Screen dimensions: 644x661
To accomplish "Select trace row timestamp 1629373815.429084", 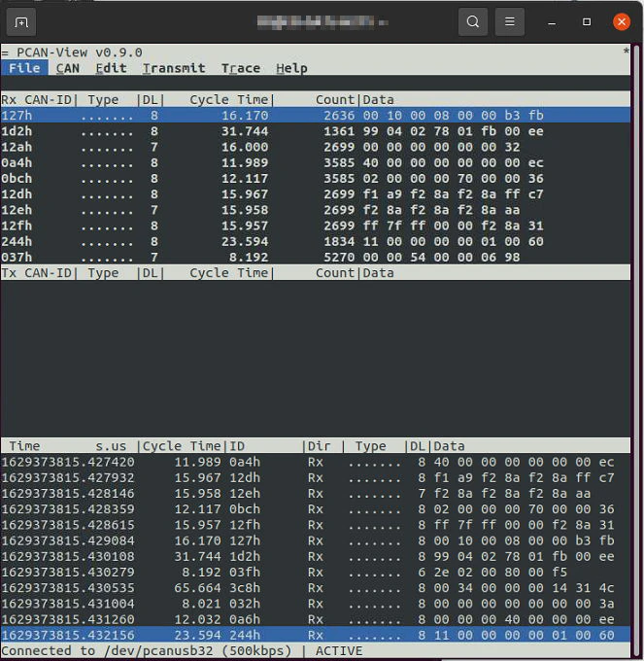I will (x=316, y=540).
